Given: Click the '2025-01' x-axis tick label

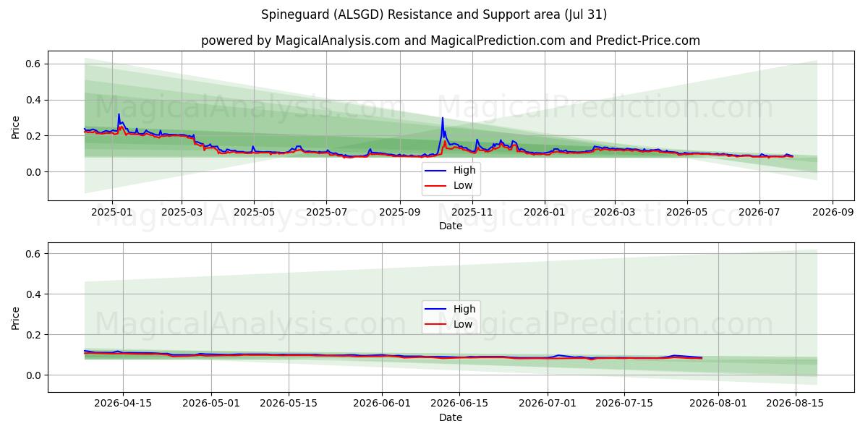Looking at the screenshot, I should pos(112,212).
